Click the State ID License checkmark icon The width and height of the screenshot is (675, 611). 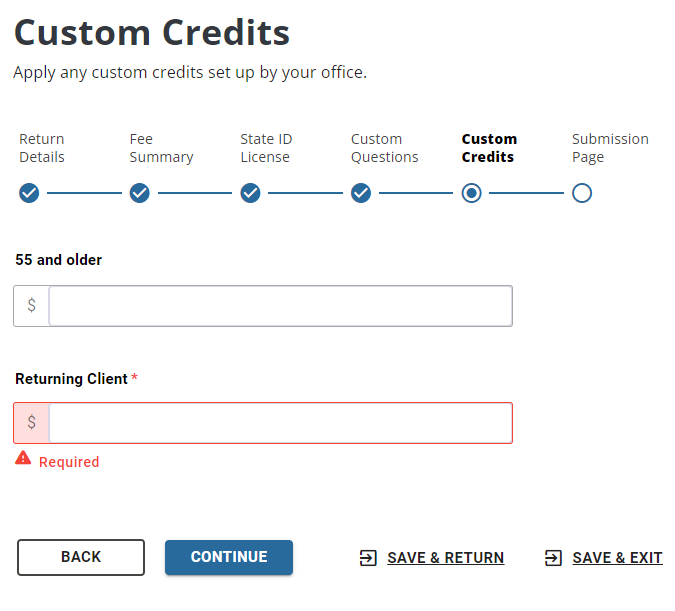tap(251, 193)
